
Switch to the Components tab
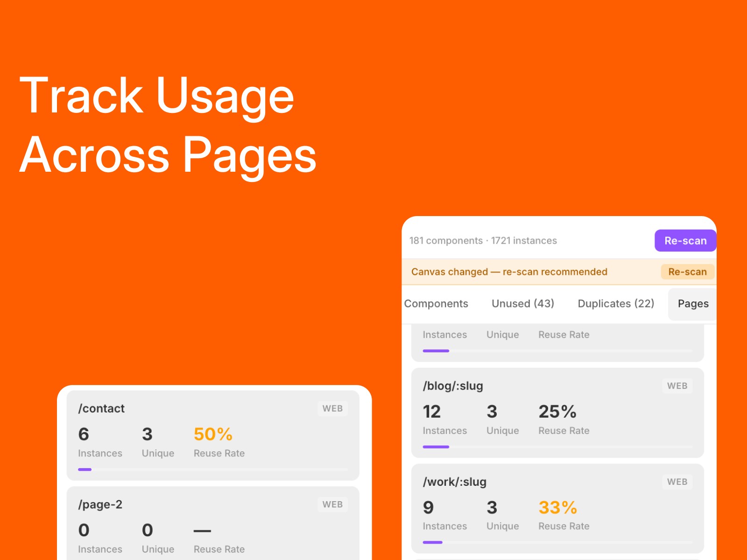pyautogui.click(x=437, y=303)
